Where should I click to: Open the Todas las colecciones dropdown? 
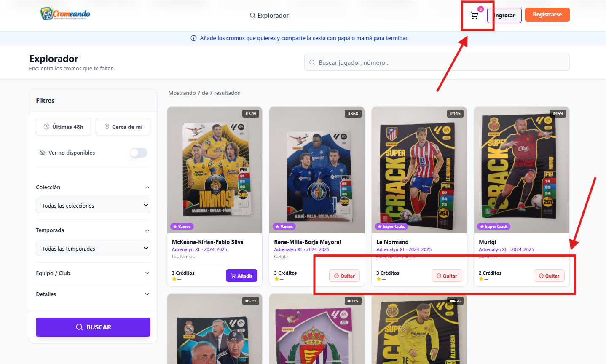click(x=93, y=206)
